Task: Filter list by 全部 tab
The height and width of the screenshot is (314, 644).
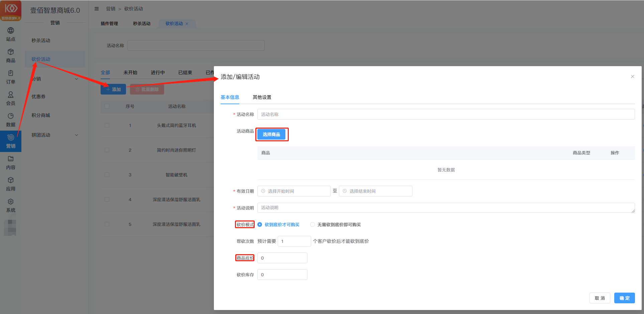Action: [x=105, y=72]
